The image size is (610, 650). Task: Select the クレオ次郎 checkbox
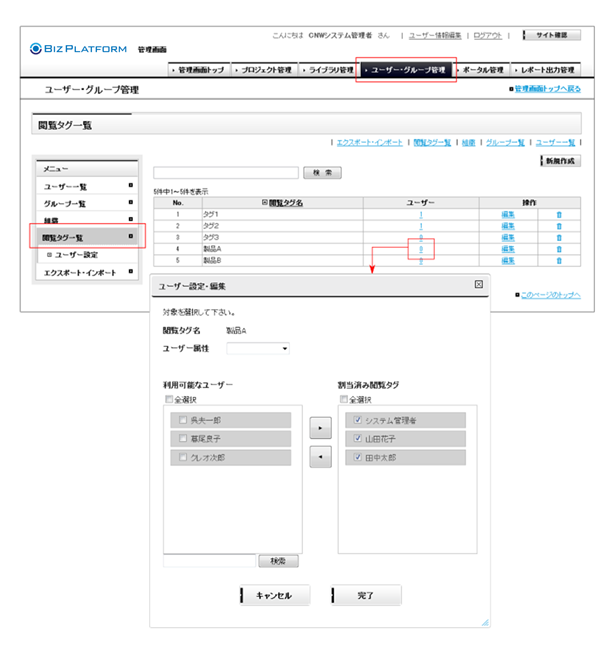tap(183, 457)
